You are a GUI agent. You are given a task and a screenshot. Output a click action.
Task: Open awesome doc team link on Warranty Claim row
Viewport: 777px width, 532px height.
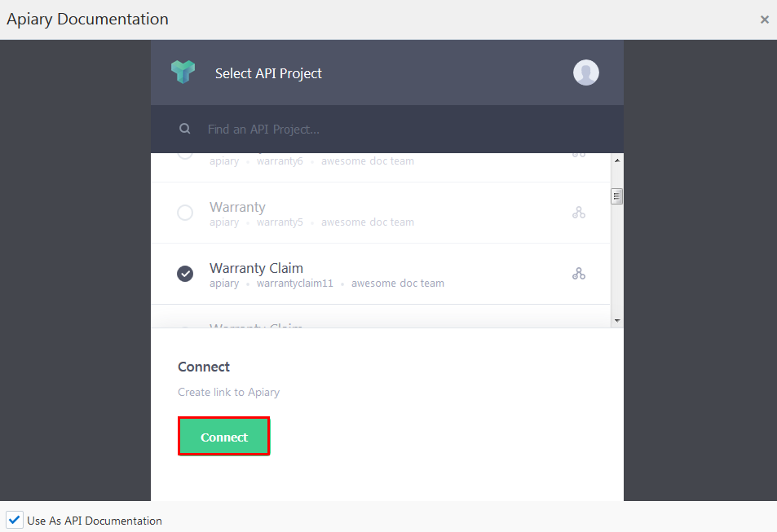pos(398,283)
